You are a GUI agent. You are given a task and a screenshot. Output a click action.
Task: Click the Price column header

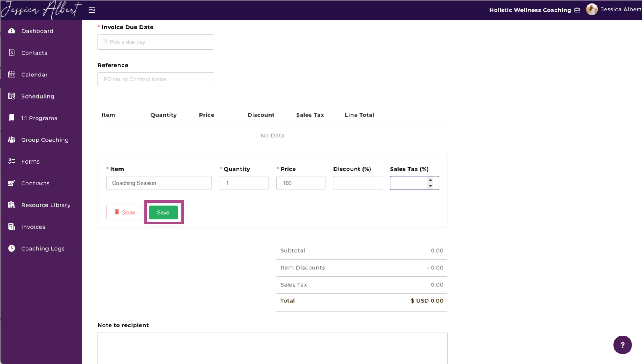tap(207, 115)
